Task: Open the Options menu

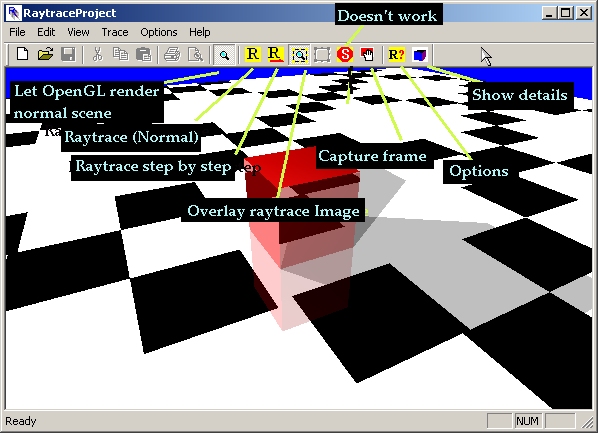Action: [159, 32]
